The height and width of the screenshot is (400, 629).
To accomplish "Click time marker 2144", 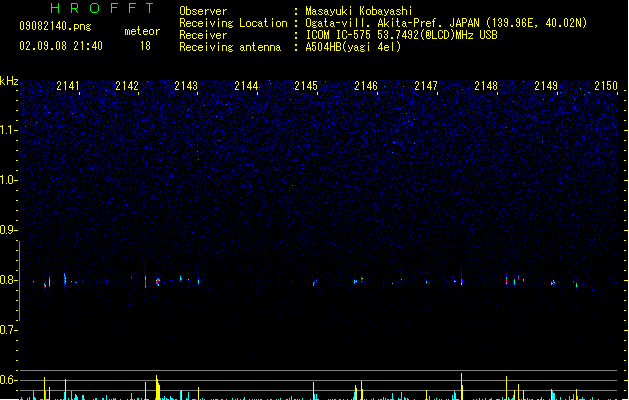I will [246, 86].
